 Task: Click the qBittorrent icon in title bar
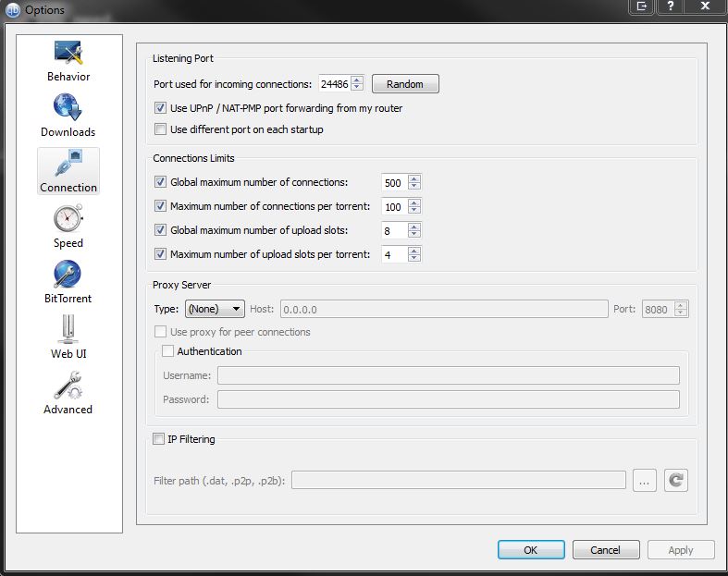13,10
